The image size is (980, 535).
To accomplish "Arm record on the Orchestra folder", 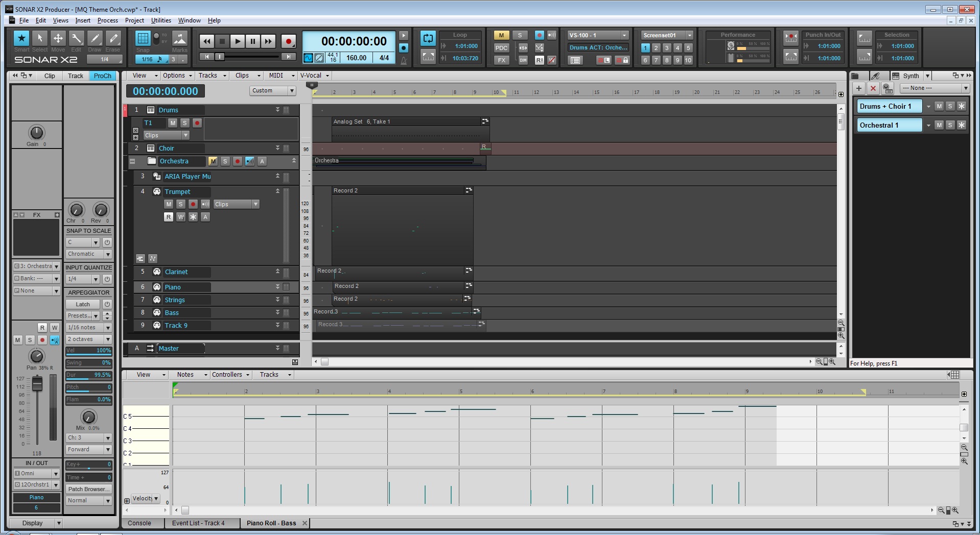I will [238, 161].
